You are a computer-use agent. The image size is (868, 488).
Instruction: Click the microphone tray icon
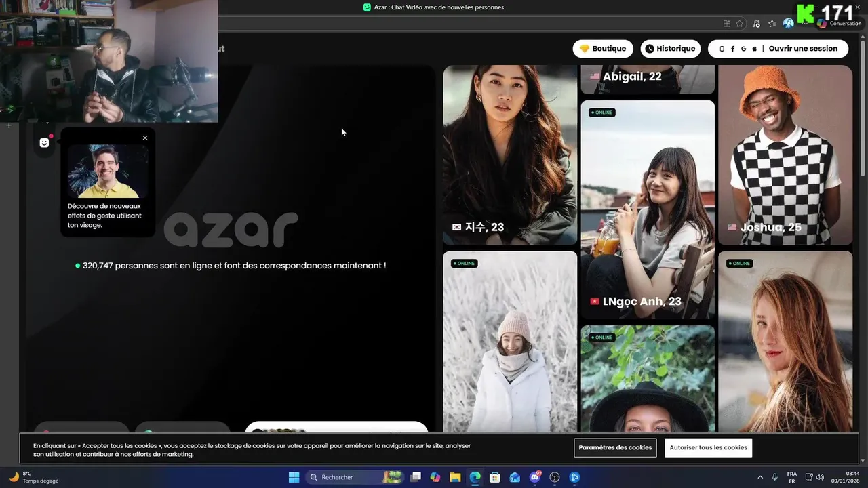[775, 477]
